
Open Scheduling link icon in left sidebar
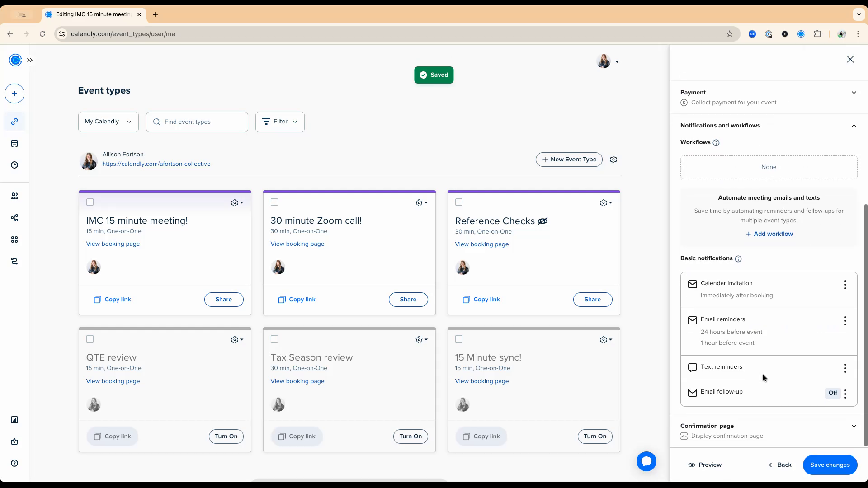point(14,122)
